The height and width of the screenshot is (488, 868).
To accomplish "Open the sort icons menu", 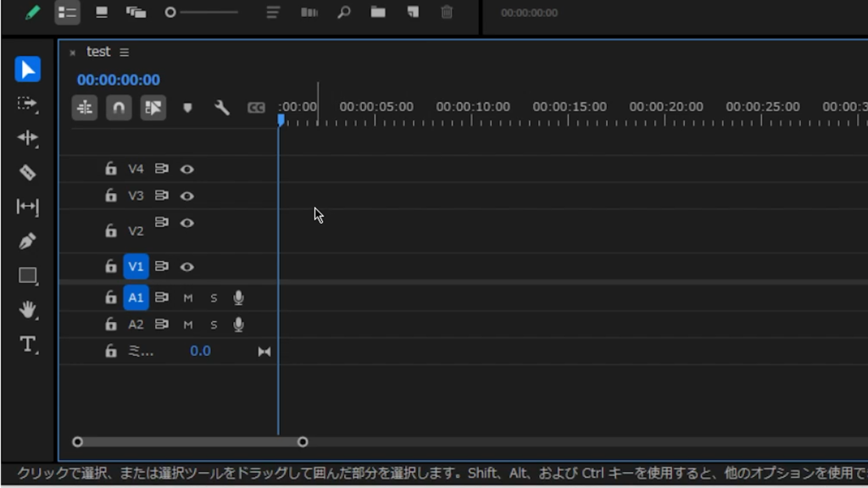I will click(x=272, y=12).
